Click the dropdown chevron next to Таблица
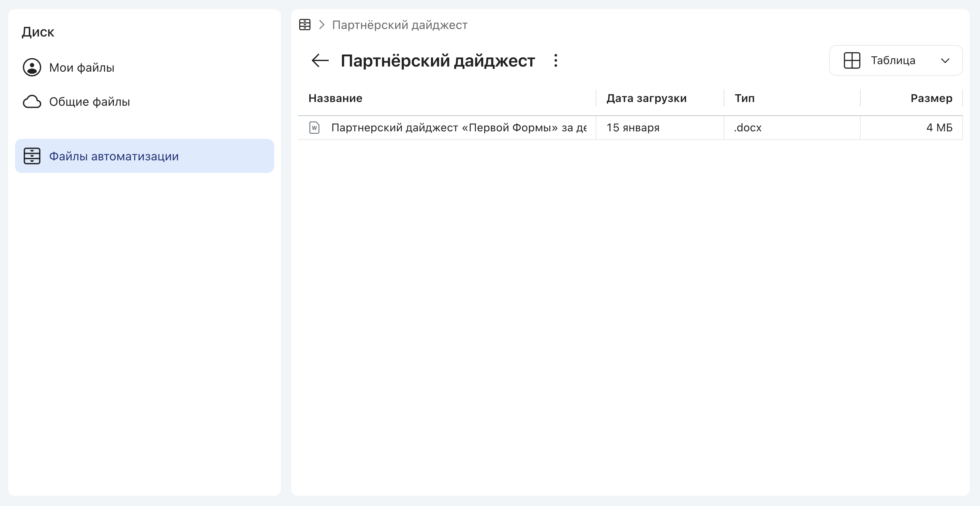 pyautogui.click(x=945, y=61)
